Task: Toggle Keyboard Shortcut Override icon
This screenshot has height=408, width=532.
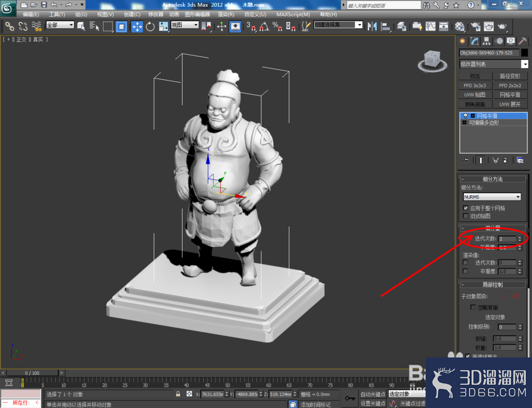Action: [235, 26]
